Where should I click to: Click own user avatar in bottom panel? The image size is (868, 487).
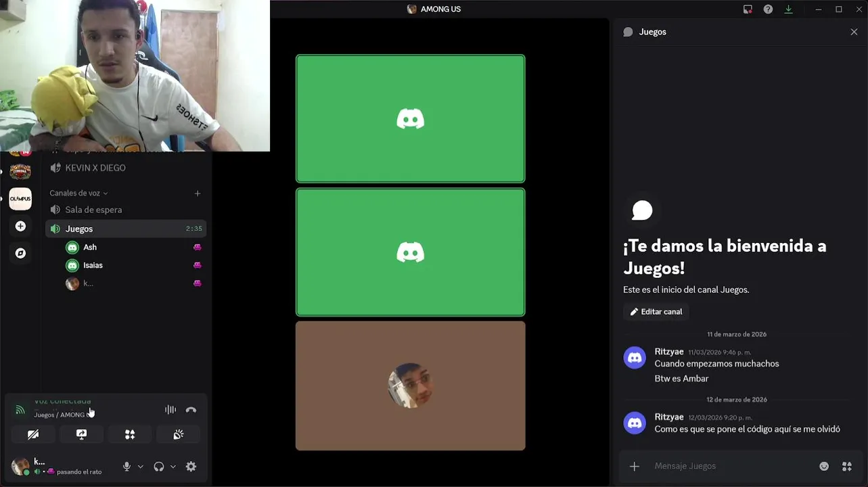click(20, 466)
